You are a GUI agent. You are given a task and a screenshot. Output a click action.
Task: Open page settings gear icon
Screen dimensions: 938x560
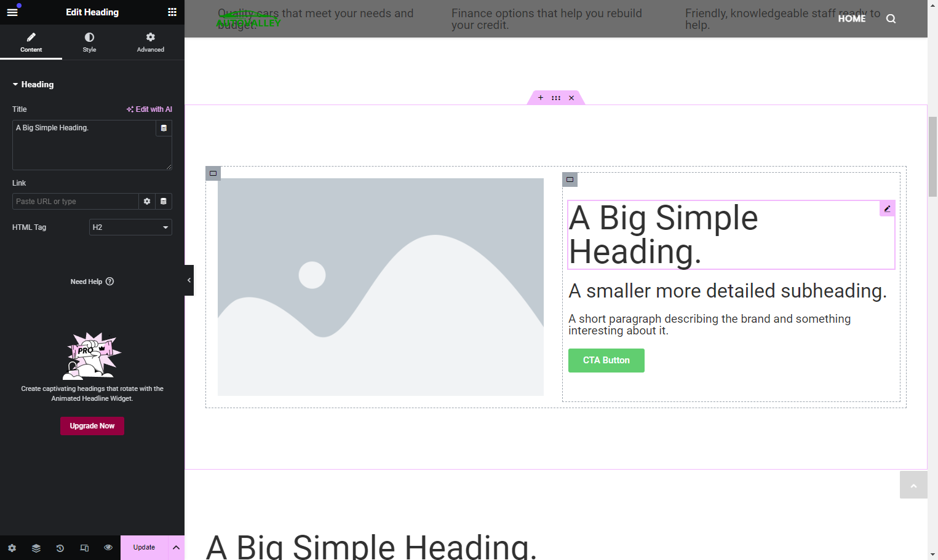(x=12, y=548)
